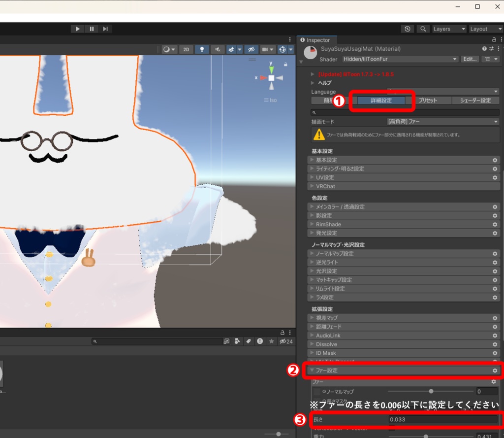Viewport: 504px width, 438px height.
Task: Switch to the 詳細設定 tab
Action: (x=381, y=101)
